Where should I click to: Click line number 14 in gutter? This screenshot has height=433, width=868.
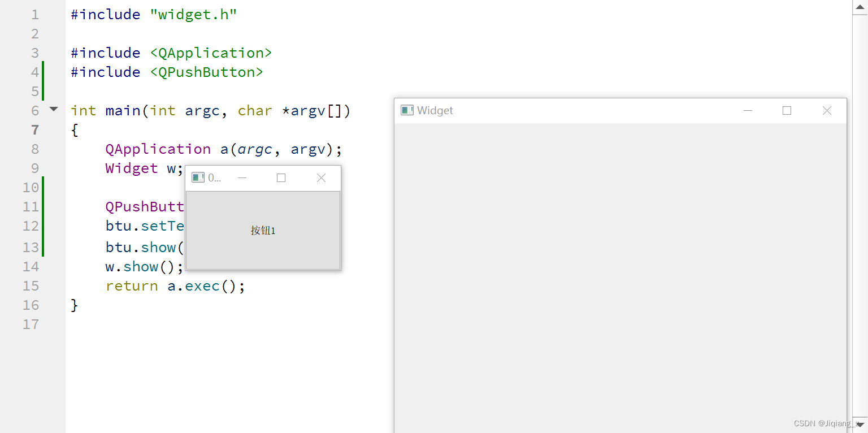point(31,266)
